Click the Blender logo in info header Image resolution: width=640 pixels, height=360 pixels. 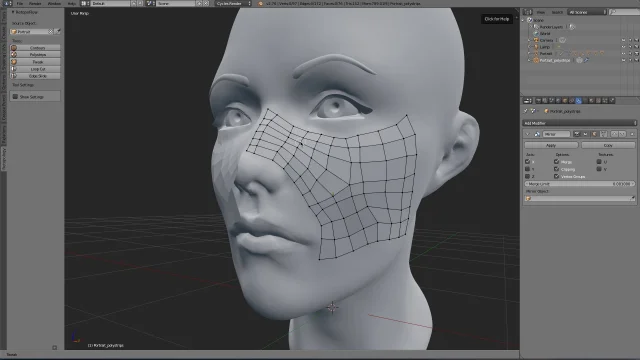pyautogui.click(x=260, y=3)
